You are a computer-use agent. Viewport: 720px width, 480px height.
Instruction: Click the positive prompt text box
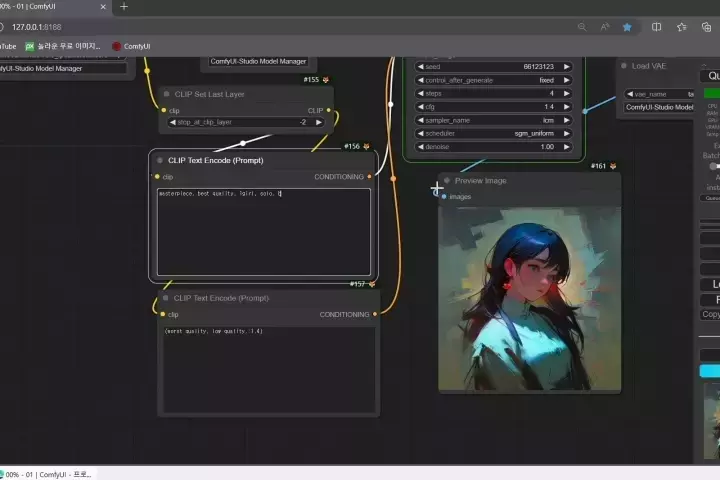click(264, 232)
